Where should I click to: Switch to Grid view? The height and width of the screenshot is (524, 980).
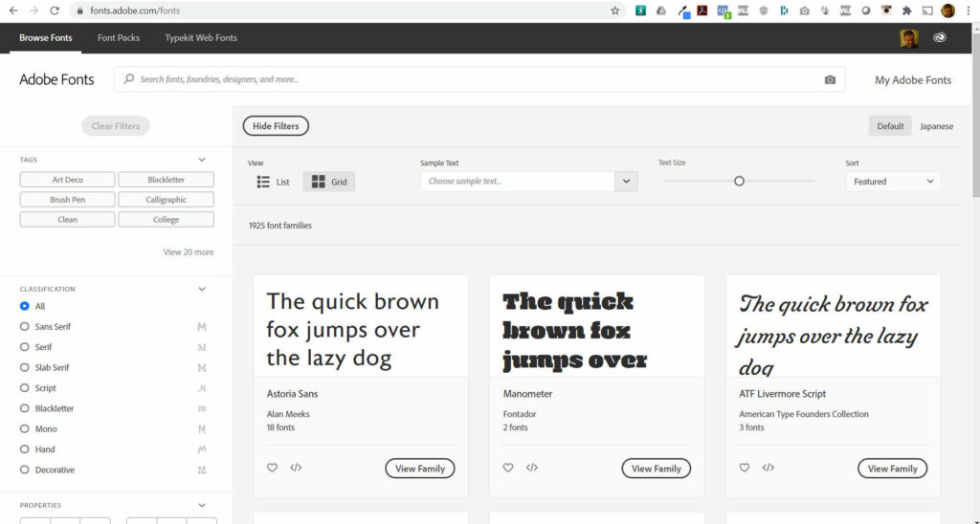pyautogui.click(x=329, y=182)
